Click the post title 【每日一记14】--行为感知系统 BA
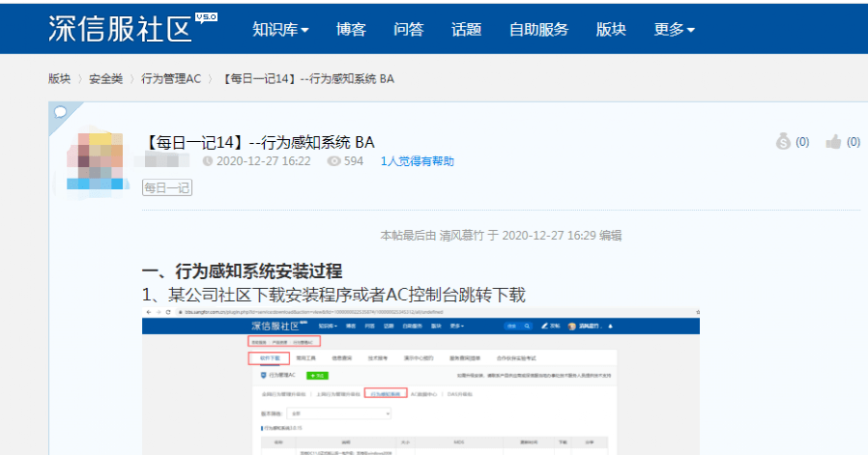 click(258, 142)
